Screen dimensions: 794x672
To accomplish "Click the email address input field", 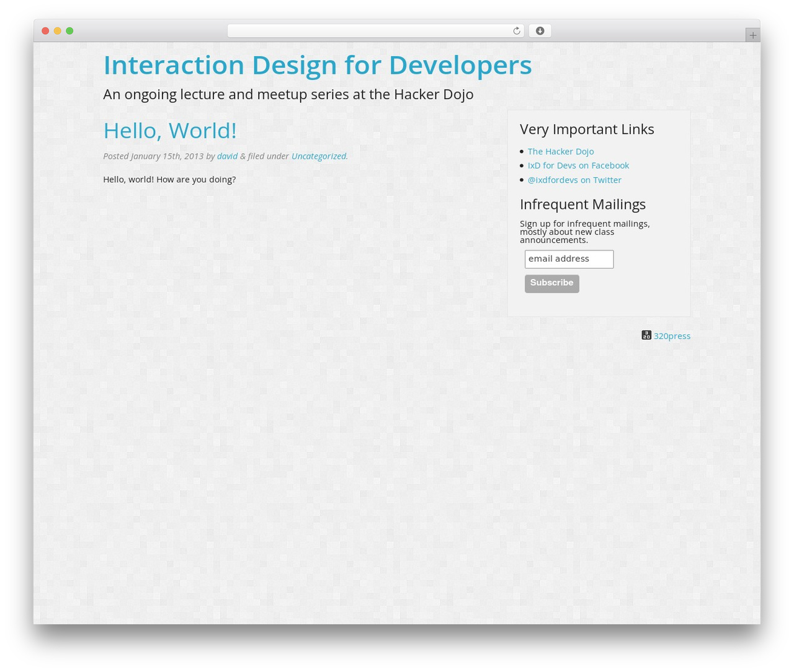I will click(569, 259).
